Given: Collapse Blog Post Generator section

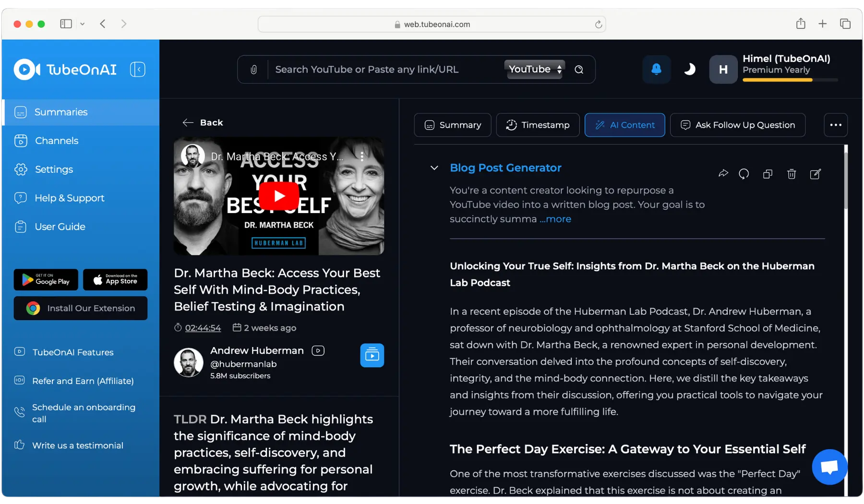Looking at the screenshot, I should coord(434,168).
